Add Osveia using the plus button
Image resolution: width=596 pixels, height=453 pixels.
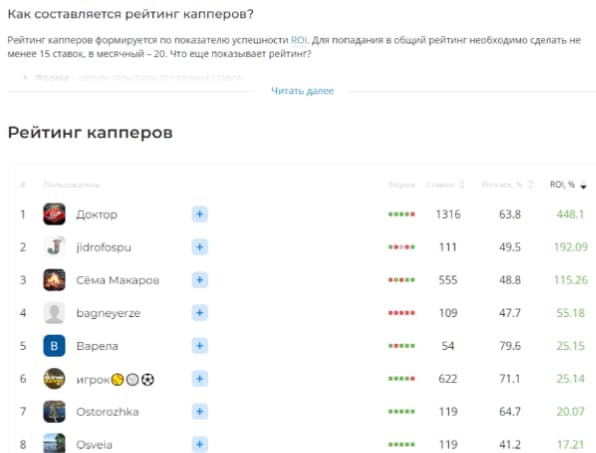(x=200, y=444)
